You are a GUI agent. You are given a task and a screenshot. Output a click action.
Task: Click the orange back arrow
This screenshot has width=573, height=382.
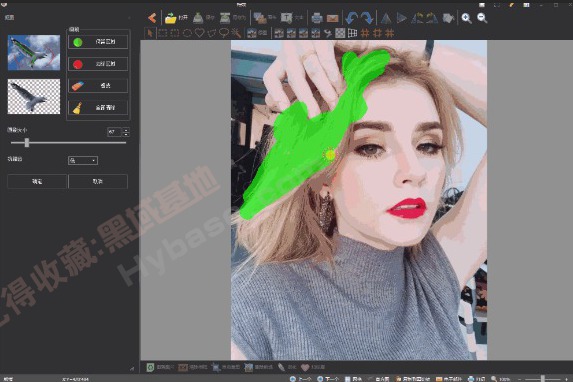tap(152, 18)
